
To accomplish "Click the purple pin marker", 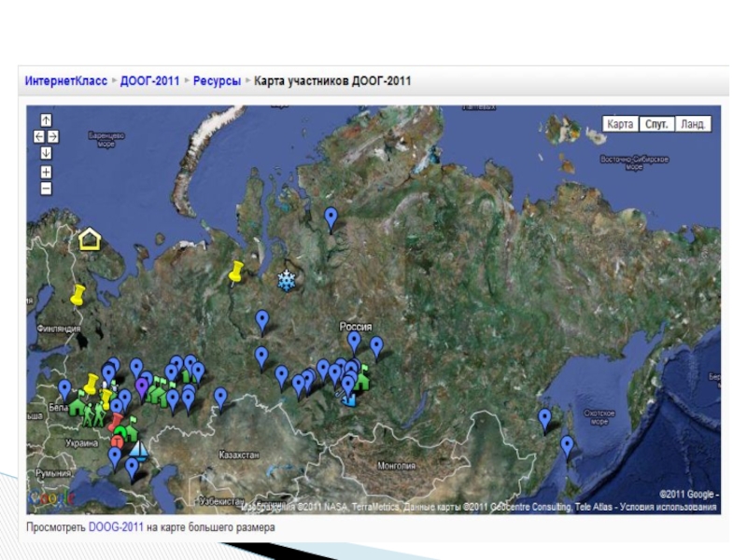I will coord(141,385).
